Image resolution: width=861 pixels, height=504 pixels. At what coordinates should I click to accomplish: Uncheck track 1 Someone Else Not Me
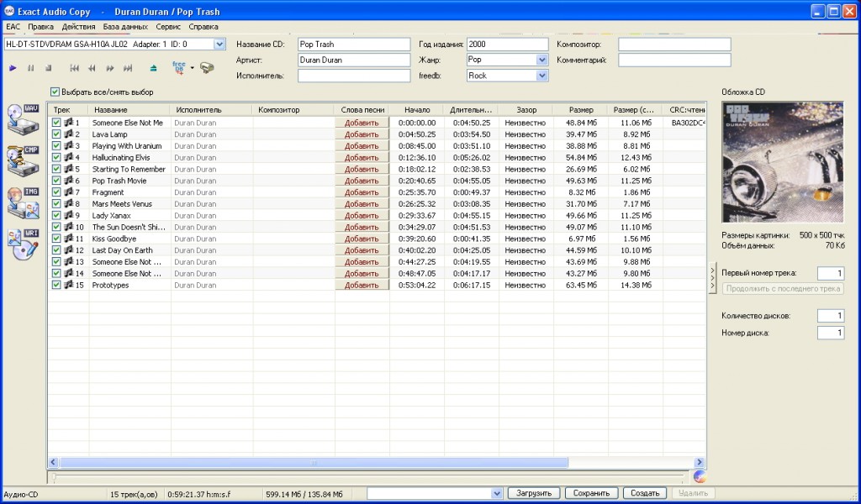[x=56, y=123]
